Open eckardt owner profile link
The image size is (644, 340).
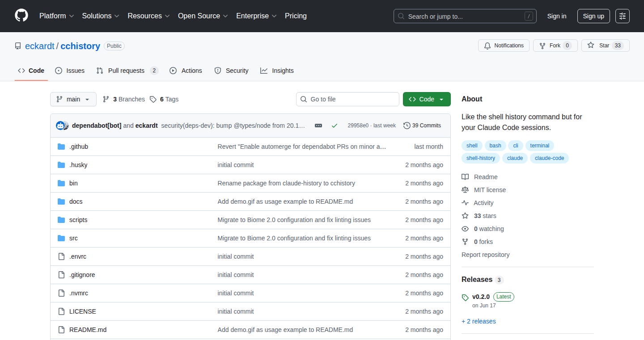40,46
